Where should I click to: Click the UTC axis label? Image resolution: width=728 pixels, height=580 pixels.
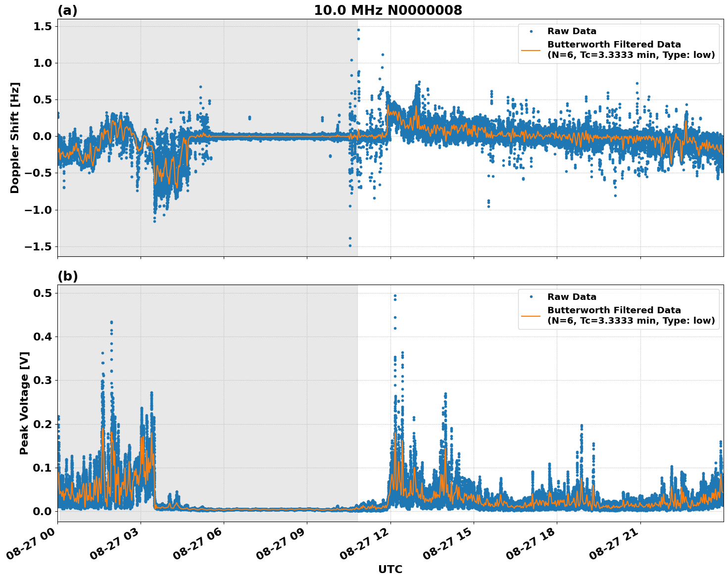tap(390, 570)
